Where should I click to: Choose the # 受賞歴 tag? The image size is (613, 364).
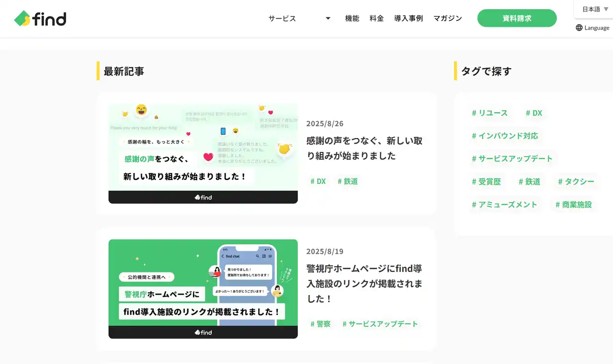486,182
